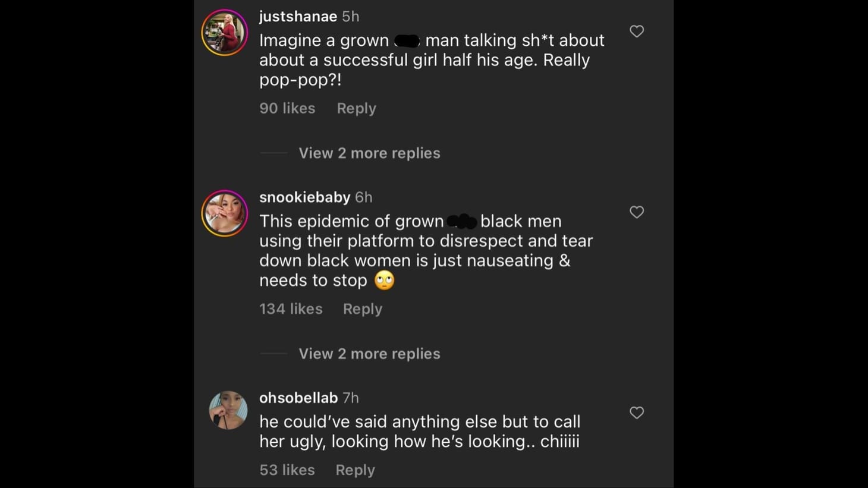Image resolution: width=868 pixels, height=488 pixels.
Task: Reply to snookiebaby's comment
Action: [362, 308]
